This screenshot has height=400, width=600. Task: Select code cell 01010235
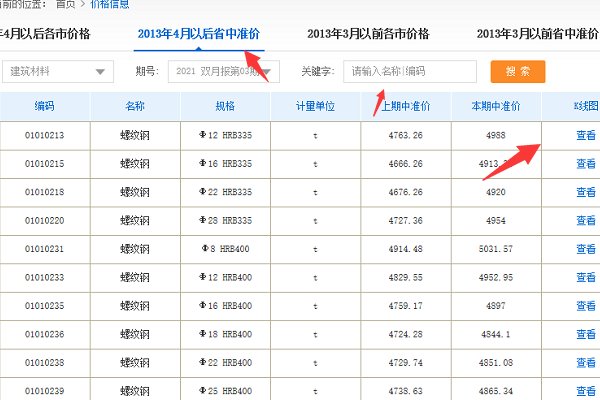[x=44, y=306]
